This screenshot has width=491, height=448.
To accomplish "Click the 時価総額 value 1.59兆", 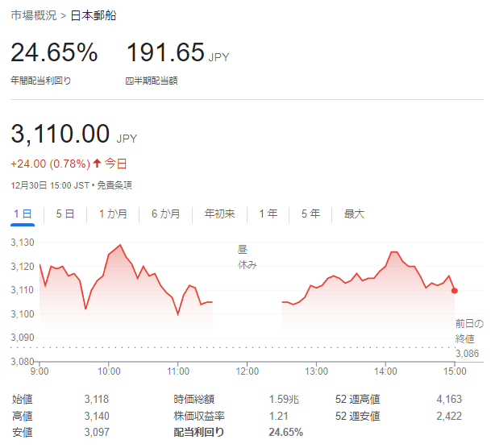I will [284, 399].
